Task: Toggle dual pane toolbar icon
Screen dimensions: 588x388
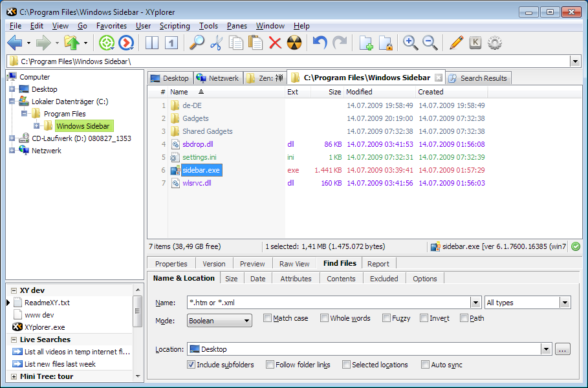Action: [x=152, y=43]
